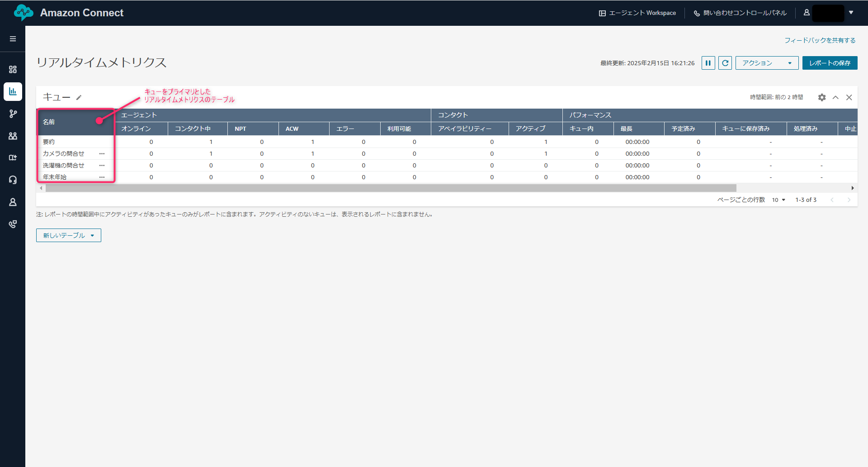Open the table settings gear icon
The height and width of the screenshot is (467, 868).
821,97
